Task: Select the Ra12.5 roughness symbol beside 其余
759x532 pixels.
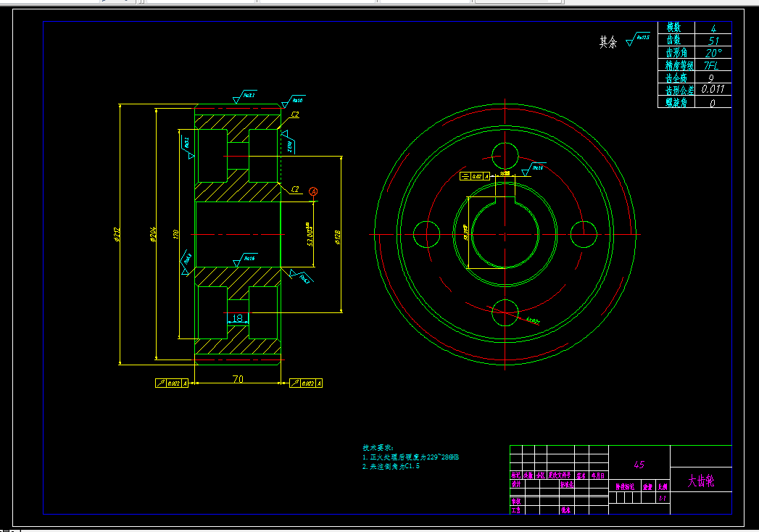Action: coord(637,39)
